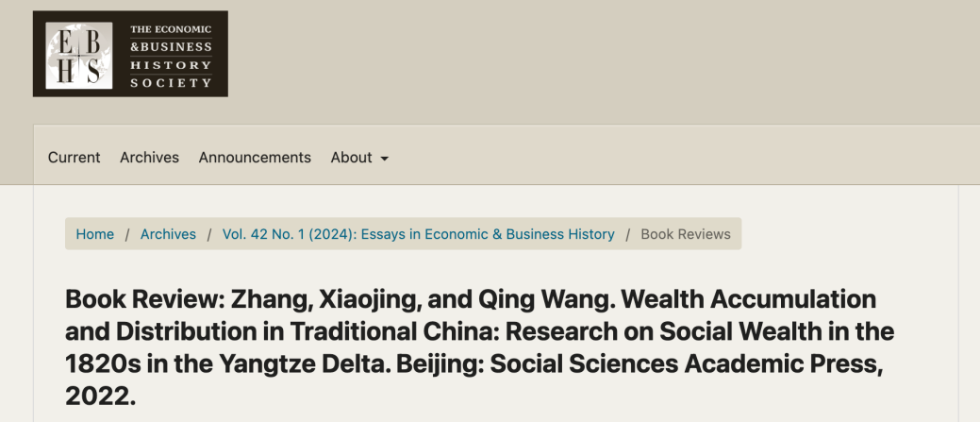Click the letter S in the logo
Screen dimensions: 980x422
coord(92,70)
